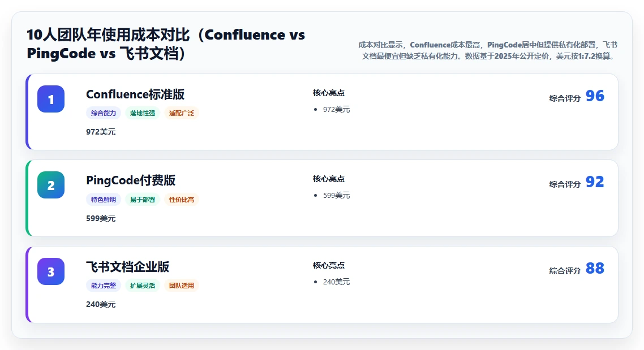Click the 适配广泛 tag
This screenshot has width=644, height=350.
pos(182,113)
